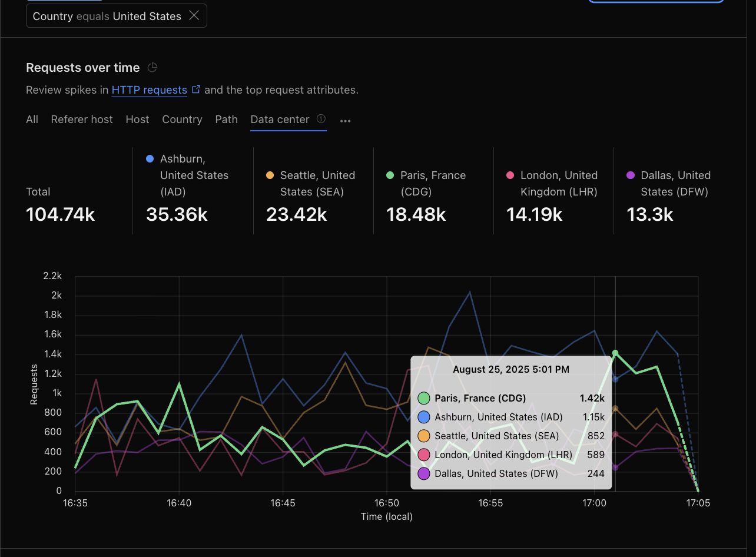Open the Path tab
The image size is (756, 557).
pos(226,120)
